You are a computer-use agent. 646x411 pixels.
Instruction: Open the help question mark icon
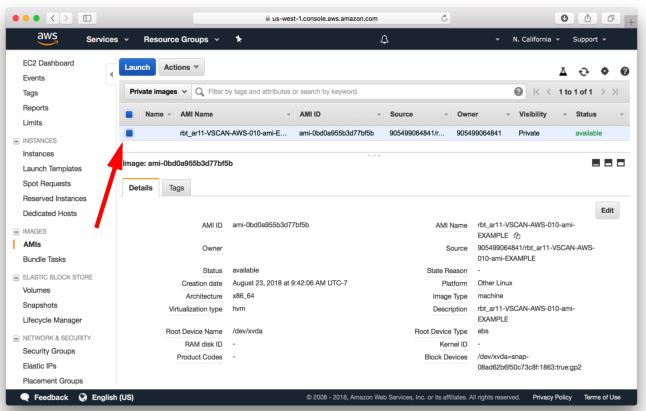tap(625, 71)
